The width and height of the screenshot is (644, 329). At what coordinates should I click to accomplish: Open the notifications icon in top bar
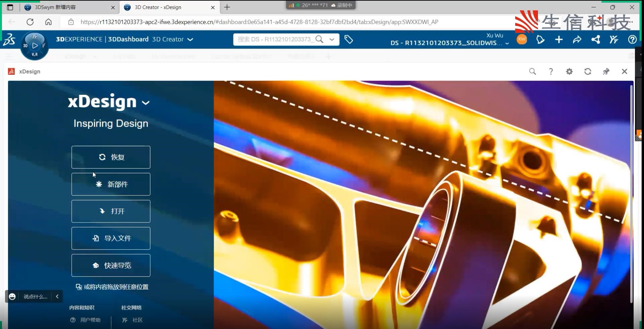click(x=540, y=40)
